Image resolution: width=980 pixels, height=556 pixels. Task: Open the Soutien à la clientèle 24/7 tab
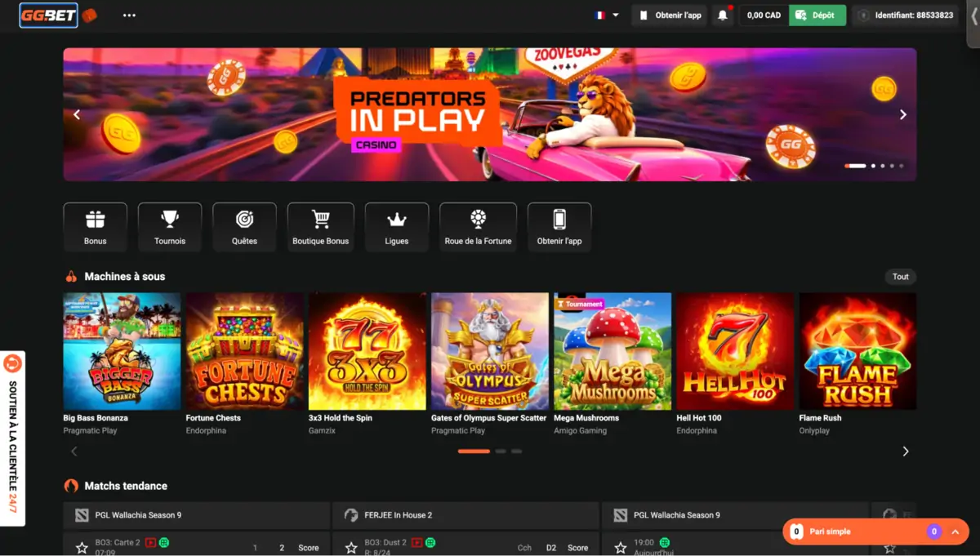12,438
